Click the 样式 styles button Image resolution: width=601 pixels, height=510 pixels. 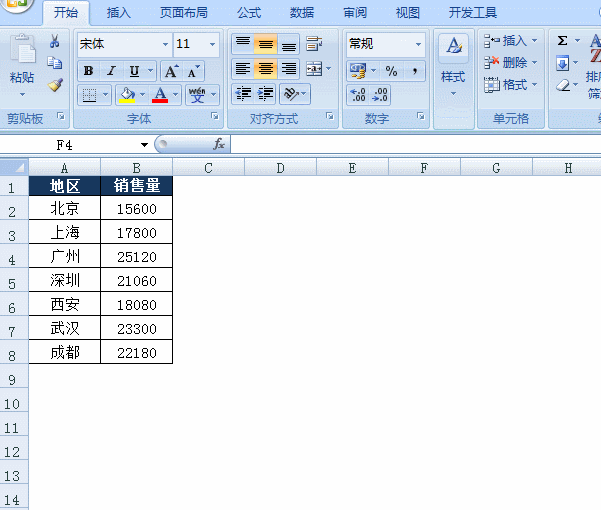[453, 65]
